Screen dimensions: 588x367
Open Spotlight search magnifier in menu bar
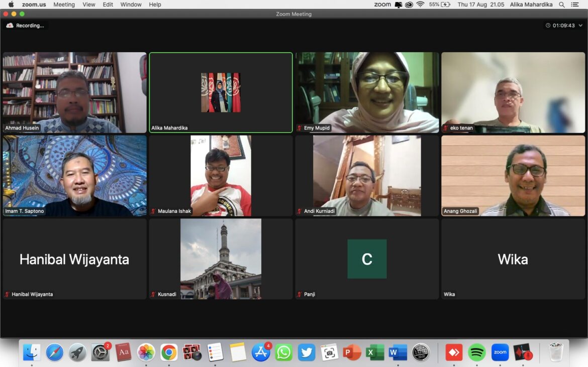click(562, 5)
